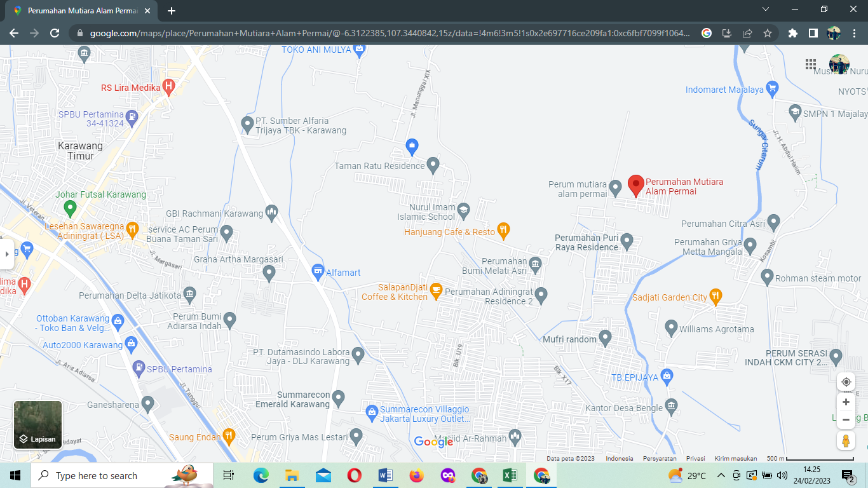Click the Saung Endah restaurant marker
Image resolution: width=868 pixels, height=488 pixels.
pyautogui.click(x=229, y=436)
